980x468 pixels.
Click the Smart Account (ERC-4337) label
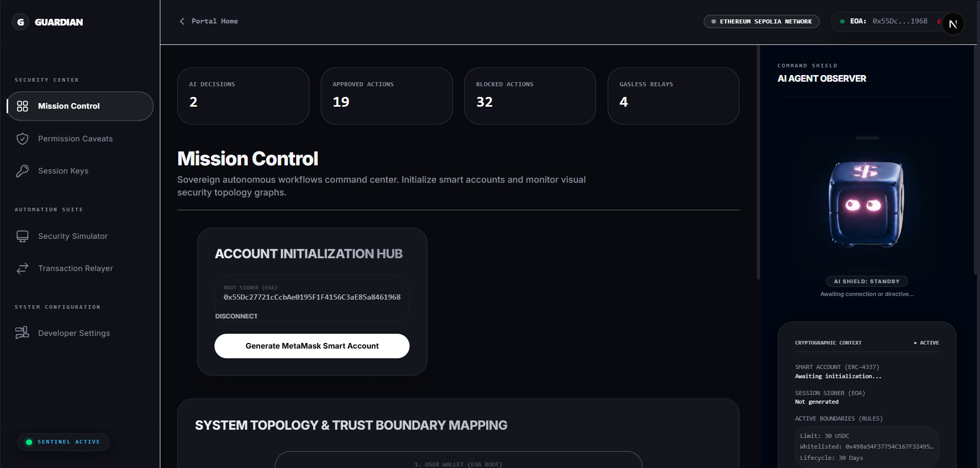coord(837,367)
